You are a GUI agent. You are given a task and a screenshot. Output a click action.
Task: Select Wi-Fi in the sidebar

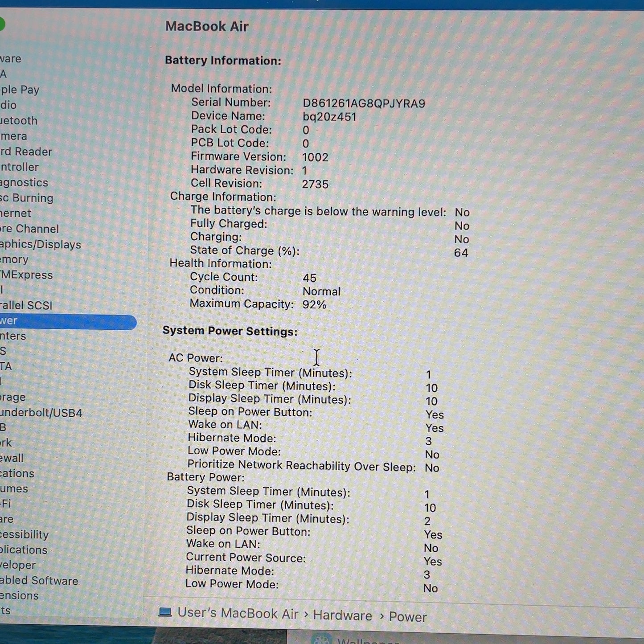(5, 504)
